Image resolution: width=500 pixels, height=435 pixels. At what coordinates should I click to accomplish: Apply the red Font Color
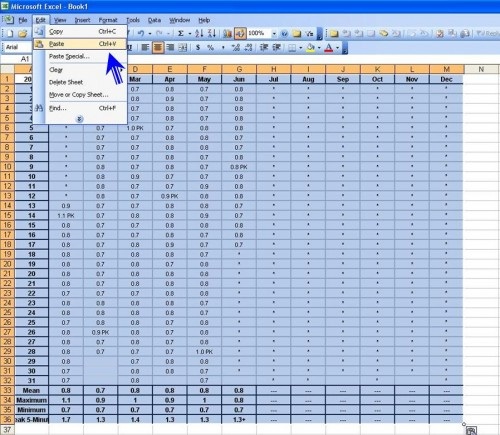pyautogui.click(x=329, y=48)
